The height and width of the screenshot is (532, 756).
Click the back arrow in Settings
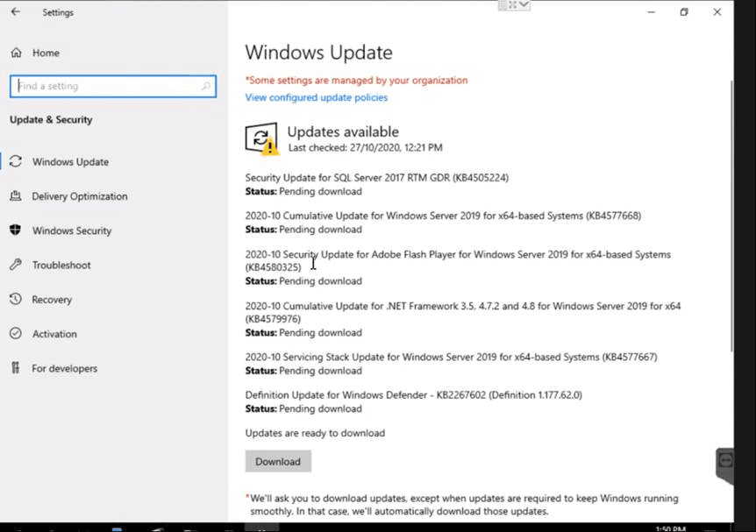16,12
